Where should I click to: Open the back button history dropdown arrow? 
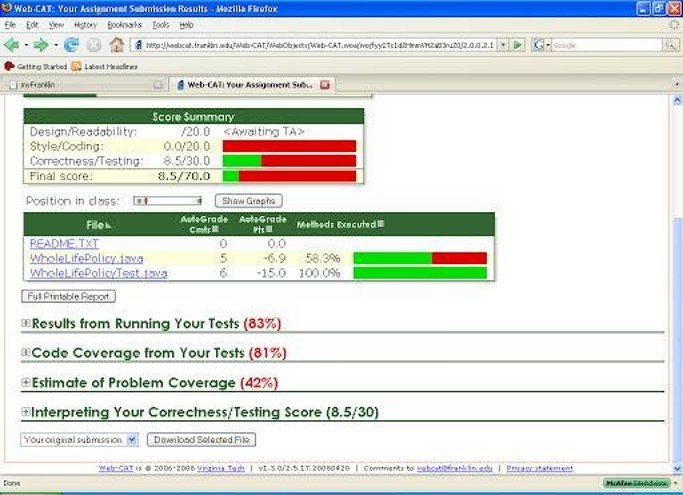26,45
